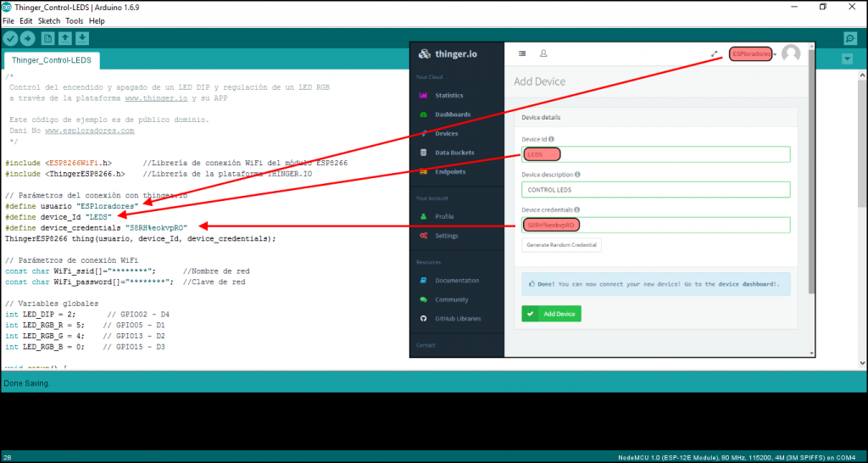
Task: Click the Device Id input field
Action: click(655, 154)
